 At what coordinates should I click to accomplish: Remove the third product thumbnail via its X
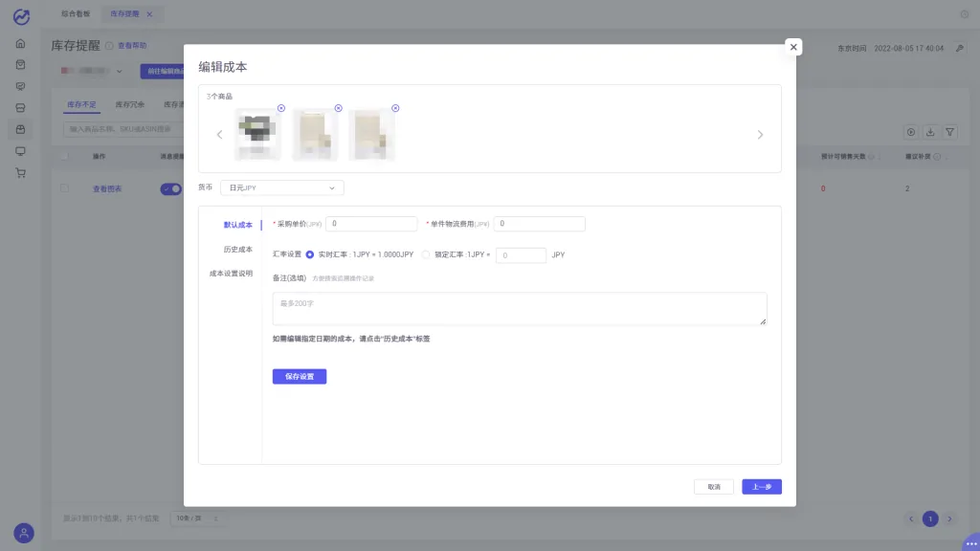coord(395,108)
